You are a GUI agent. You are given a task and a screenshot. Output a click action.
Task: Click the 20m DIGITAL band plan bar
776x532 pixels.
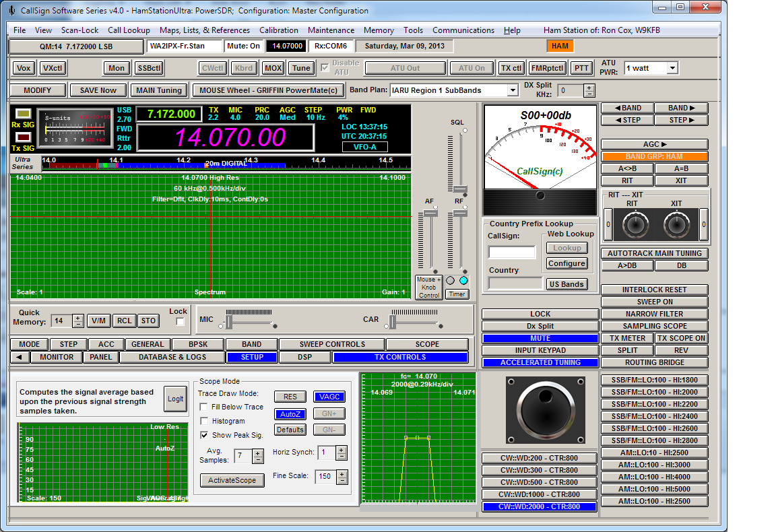click(x=226, y=164)
